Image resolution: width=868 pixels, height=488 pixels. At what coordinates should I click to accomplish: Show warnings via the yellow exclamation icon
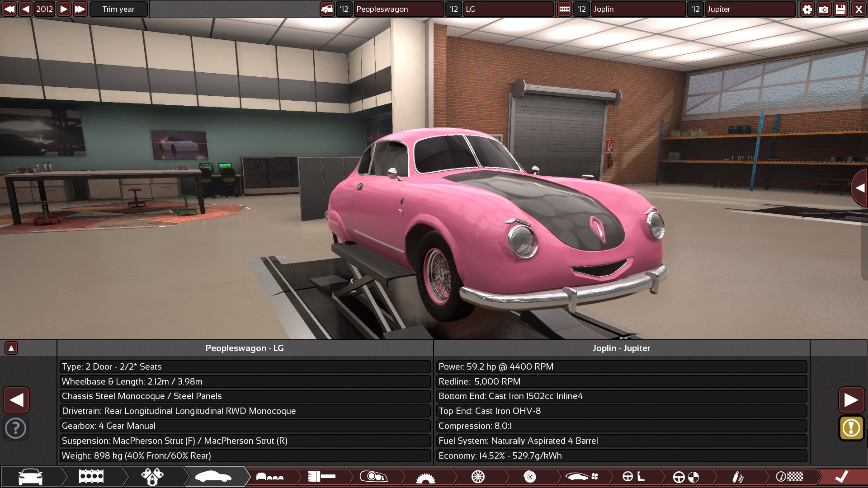click(x=851, y=428)
